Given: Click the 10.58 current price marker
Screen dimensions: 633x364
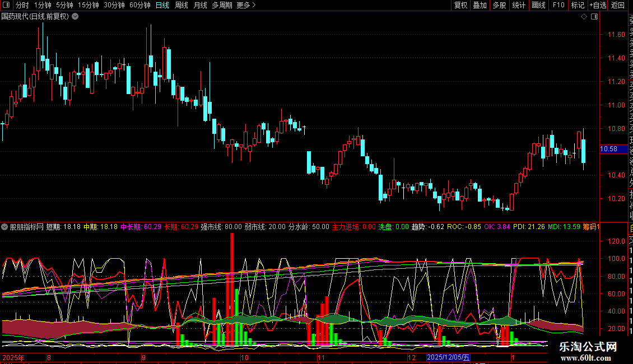Looking at the screenshot, I should tap(608, 149).
